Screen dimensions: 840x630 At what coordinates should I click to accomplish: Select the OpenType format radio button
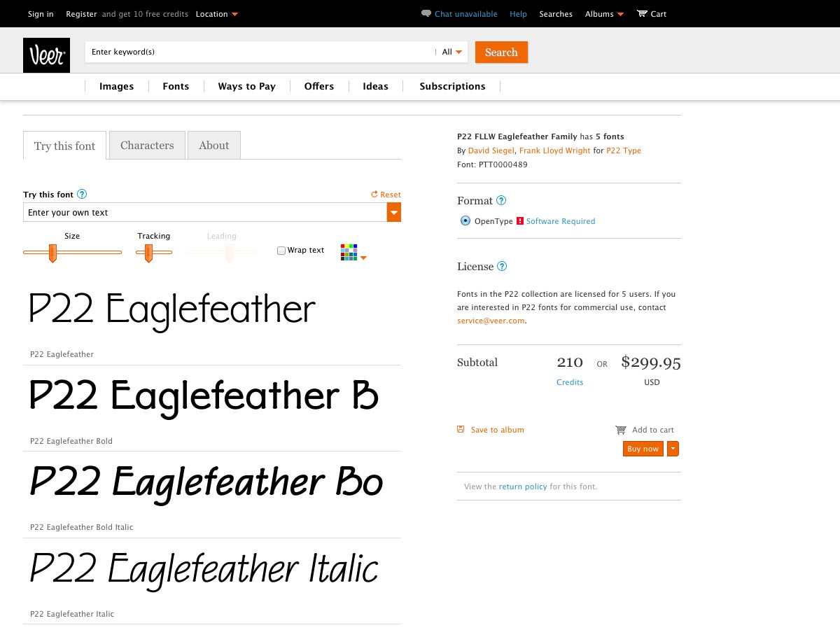coord(465,221)
